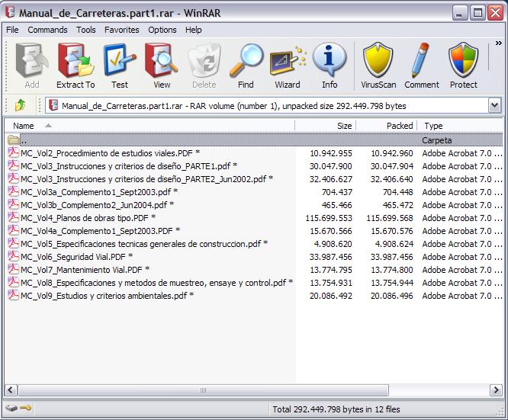
Task: Click the WinRAR title bar app icon
Action: click(x=10, y=12)
